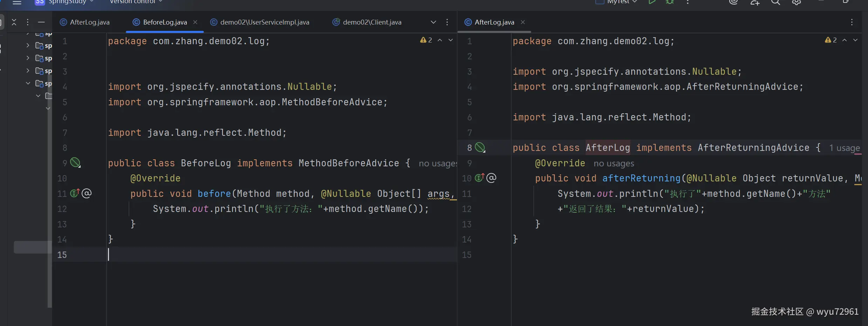Go to previous highlighted problem in right editor
The width and height of the screenshot is (868, 326).
[845, 40]
